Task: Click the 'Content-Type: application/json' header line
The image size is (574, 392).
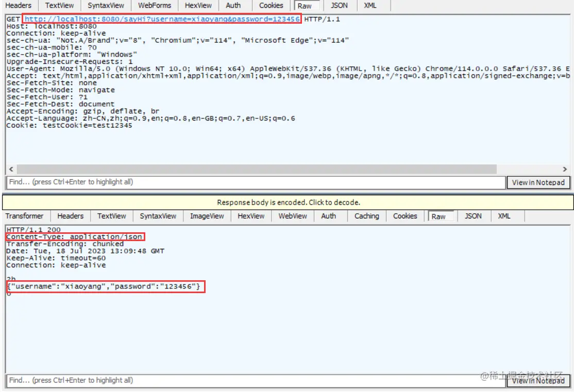Action: (x=74, y=237)
